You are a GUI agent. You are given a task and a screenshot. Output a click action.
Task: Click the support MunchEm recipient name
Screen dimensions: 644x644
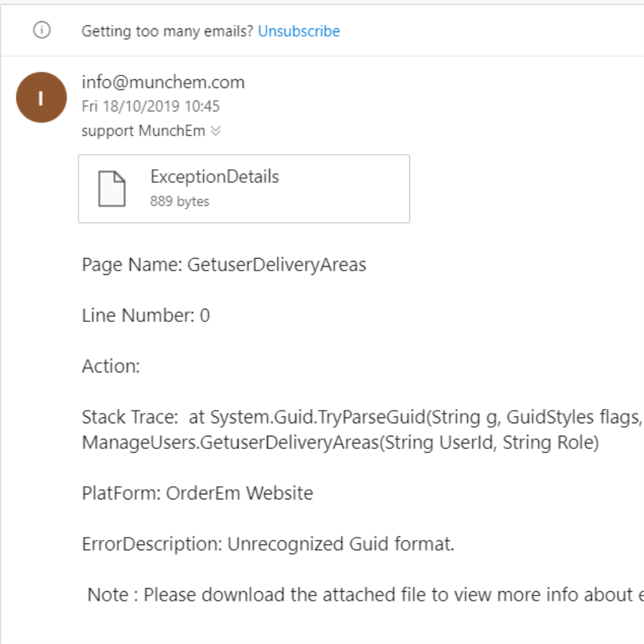(143, 131)
